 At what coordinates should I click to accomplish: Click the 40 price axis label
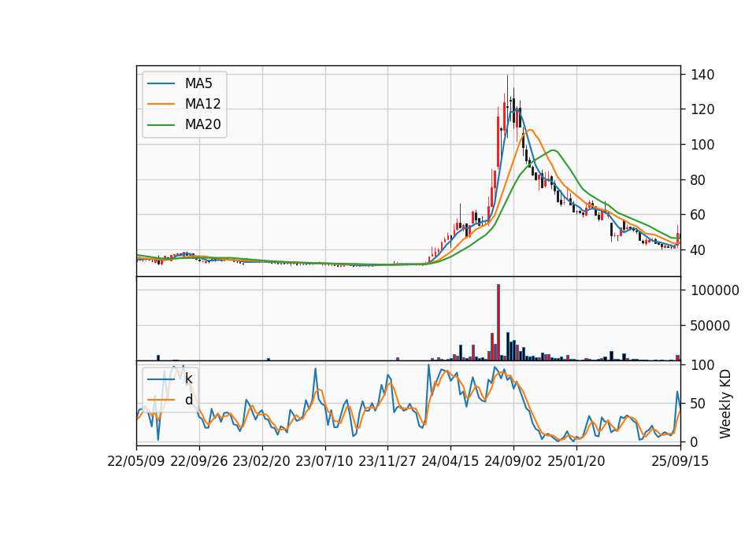click(x=699, y=250)
